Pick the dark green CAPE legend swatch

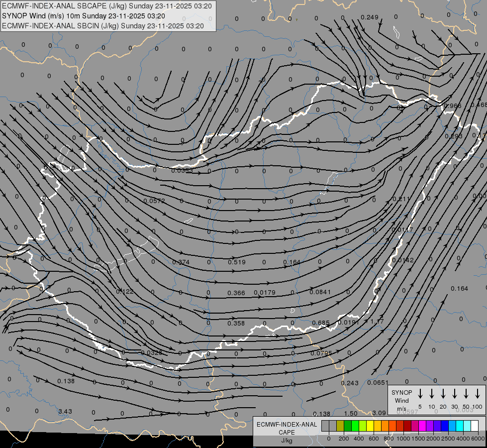[348, 426]
